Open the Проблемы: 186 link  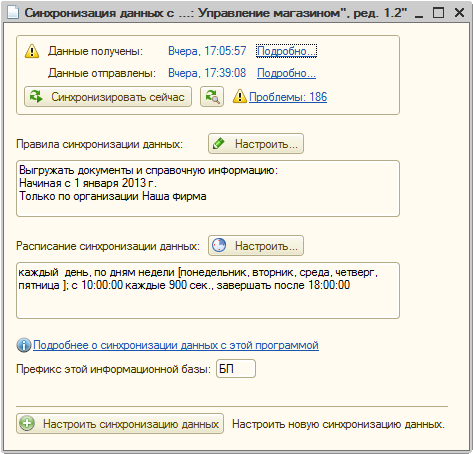pyautogui.click(x=288, y=97)
